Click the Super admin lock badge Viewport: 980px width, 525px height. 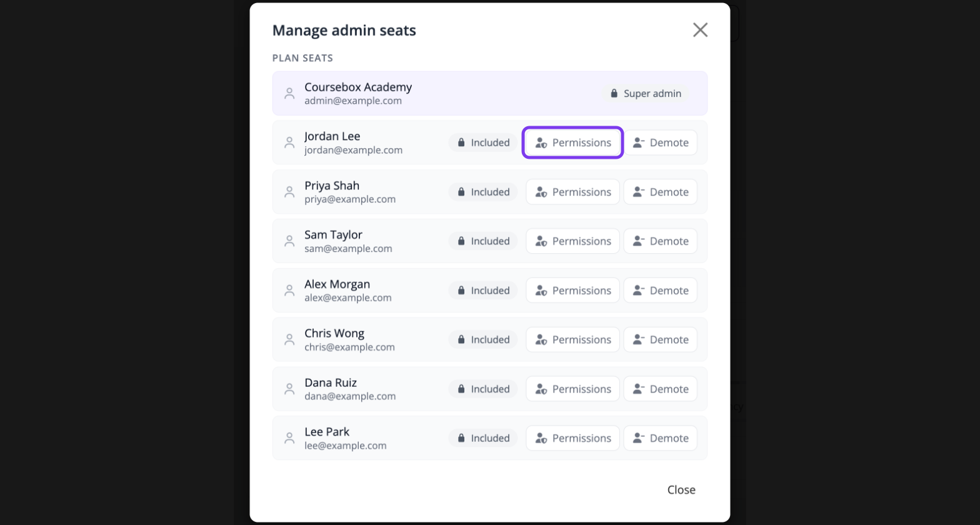pyautogui.click(x=646, y=94)
